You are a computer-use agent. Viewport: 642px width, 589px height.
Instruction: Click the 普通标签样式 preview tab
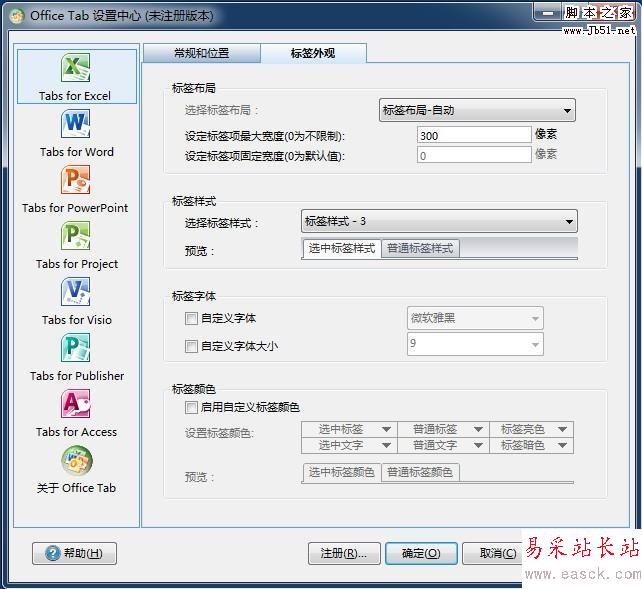pos(420,248)
